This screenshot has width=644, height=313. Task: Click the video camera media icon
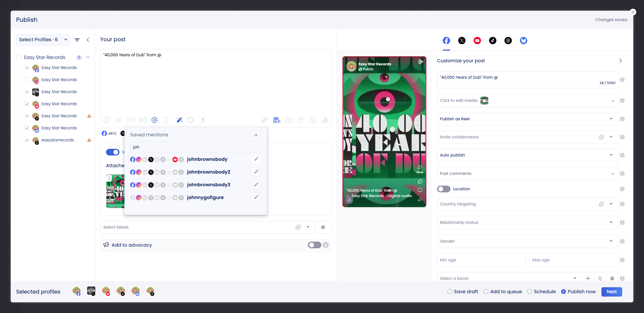pyautogui.click(x=277, y=120)
